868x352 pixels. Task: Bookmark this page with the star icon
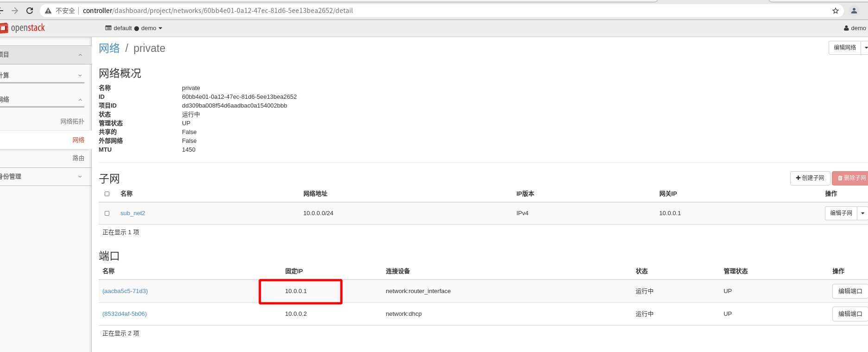pos(836,11)
